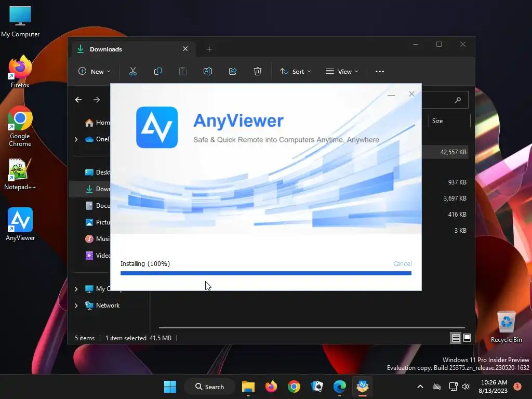Expand the OneDrive tree node

(x=76, y=139)
